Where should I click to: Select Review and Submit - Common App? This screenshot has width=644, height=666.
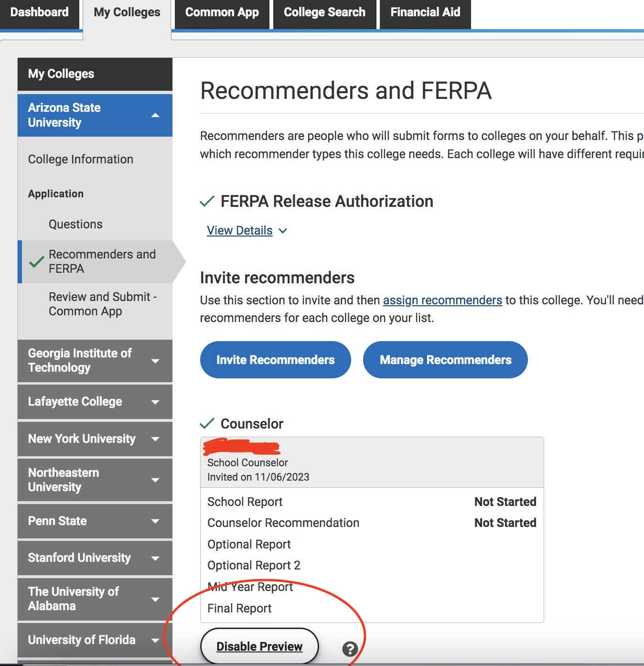(103, 304)
